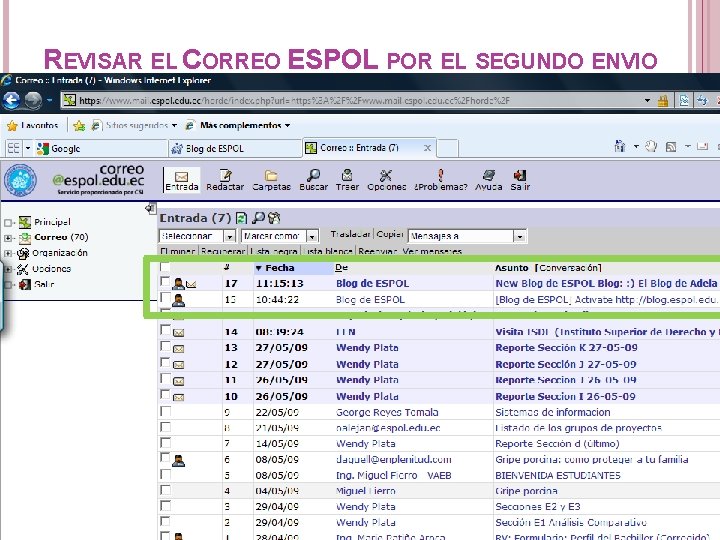Viewport: 720px width, 540px height.
Task: Click the Reenviar link
Action: (378, 252)
